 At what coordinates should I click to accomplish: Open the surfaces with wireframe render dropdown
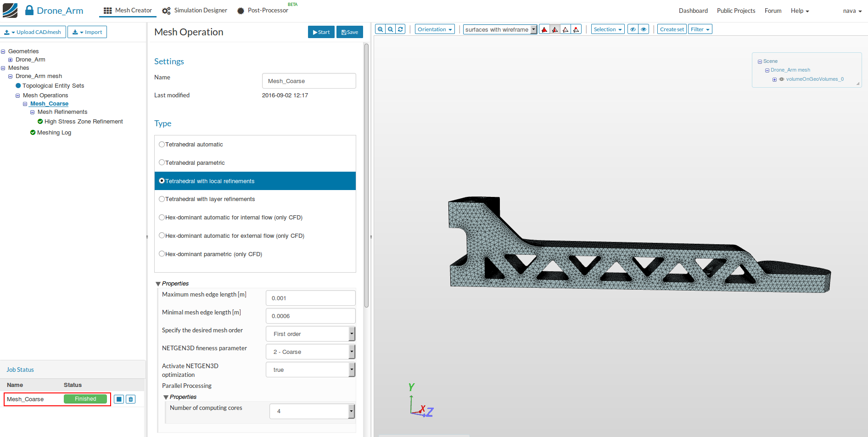click(x=500, y=29)
